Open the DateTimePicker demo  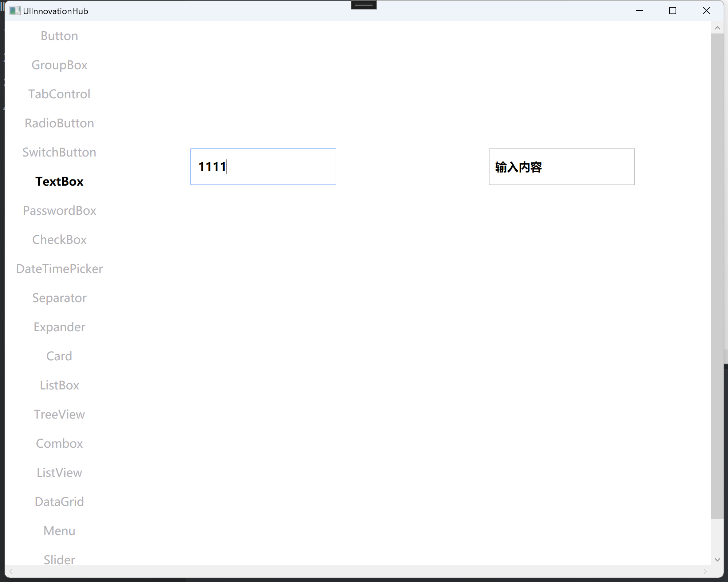point(59,269)
